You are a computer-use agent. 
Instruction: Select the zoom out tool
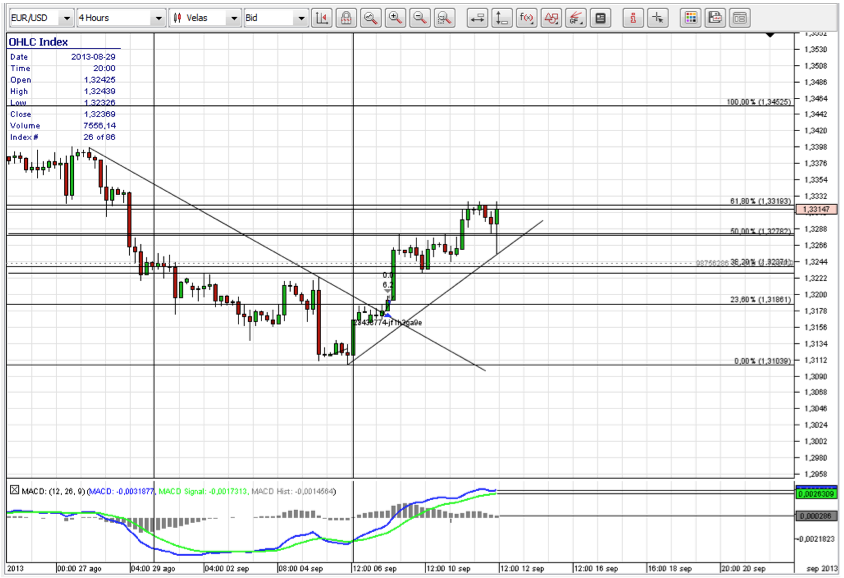point(418,16)
